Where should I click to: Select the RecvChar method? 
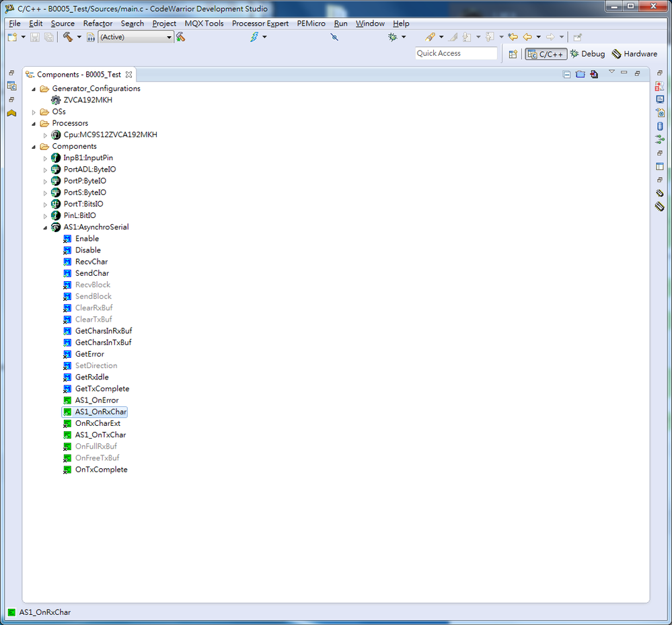91,262
